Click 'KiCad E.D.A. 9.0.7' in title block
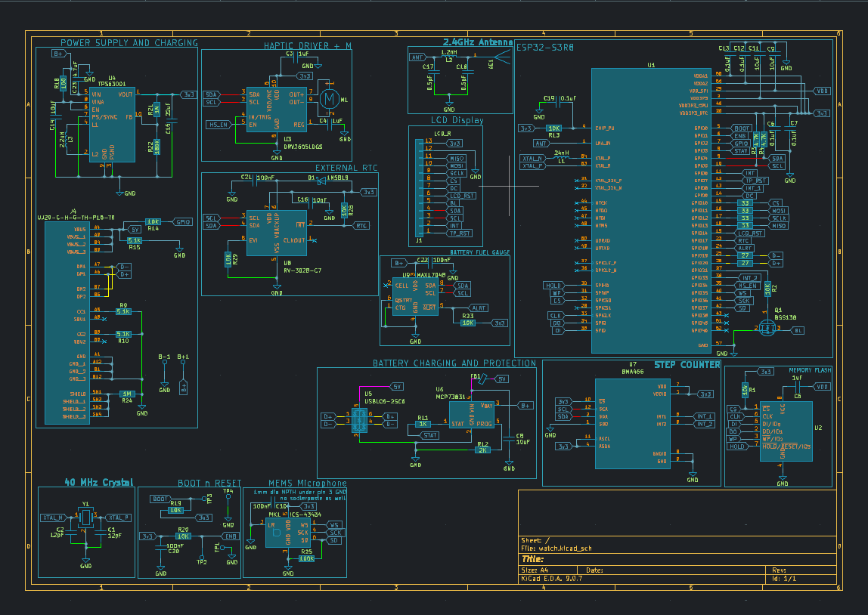The image size is (868, 615). click(x=551, y=579)
